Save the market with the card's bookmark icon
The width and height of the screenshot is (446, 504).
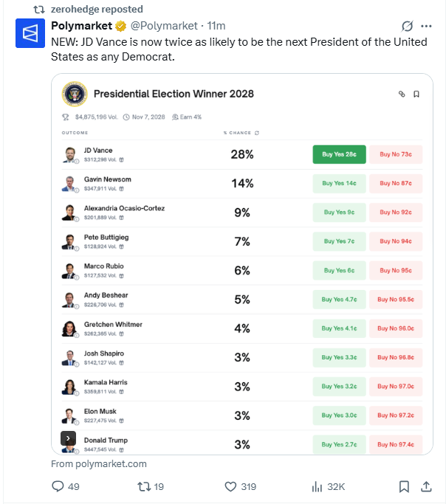(x=416, y=94)
